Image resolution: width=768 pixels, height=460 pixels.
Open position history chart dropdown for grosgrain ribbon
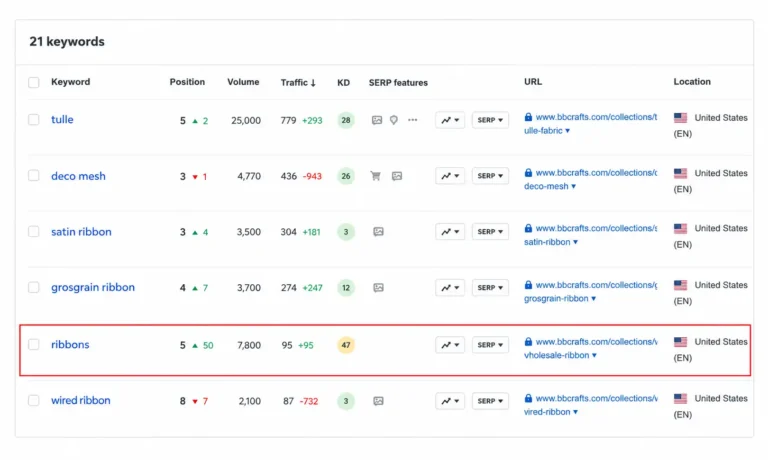pos(450,288)
